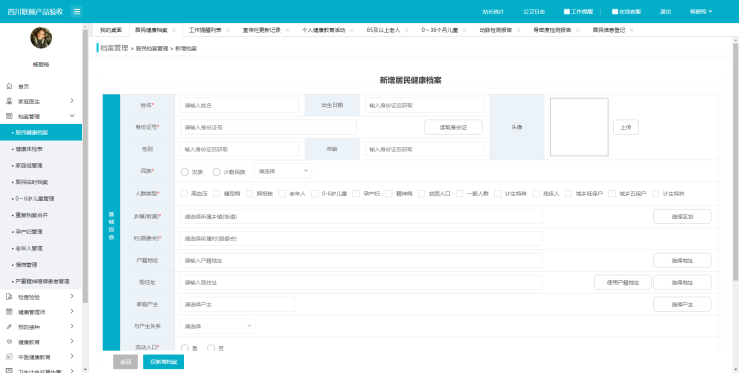The width and height of the screenshot is (740, 374).
Task: Click the 检查检验 icon in sidebar
Action: click(9, 297)
